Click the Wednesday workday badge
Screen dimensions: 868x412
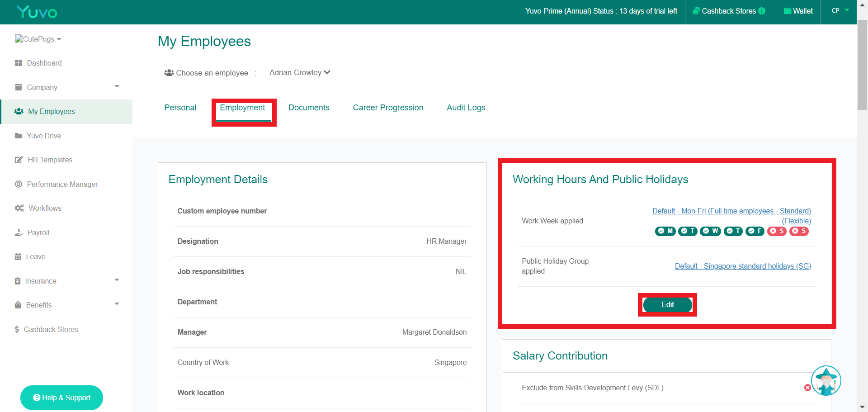coord(710,231)
